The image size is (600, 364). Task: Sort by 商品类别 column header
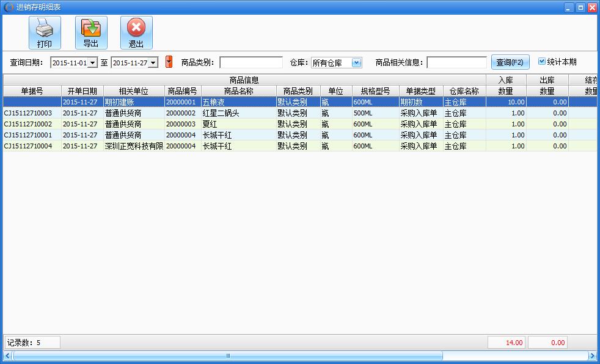pos(298,91)
